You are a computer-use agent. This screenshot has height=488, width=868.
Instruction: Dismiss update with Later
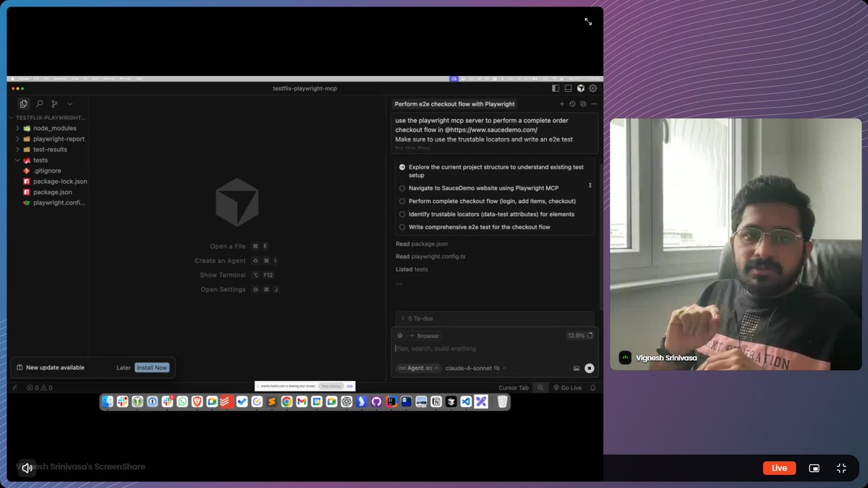tap(124, 367)
